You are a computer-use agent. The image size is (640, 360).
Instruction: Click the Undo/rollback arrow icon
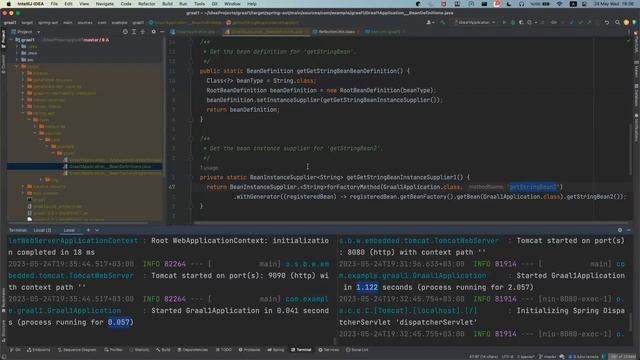coord(607,22)
